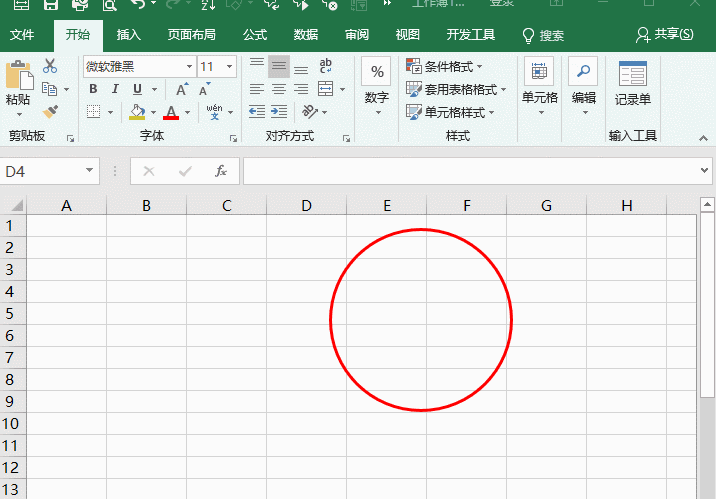Toggle Bold formatting

tap(93, 89)
